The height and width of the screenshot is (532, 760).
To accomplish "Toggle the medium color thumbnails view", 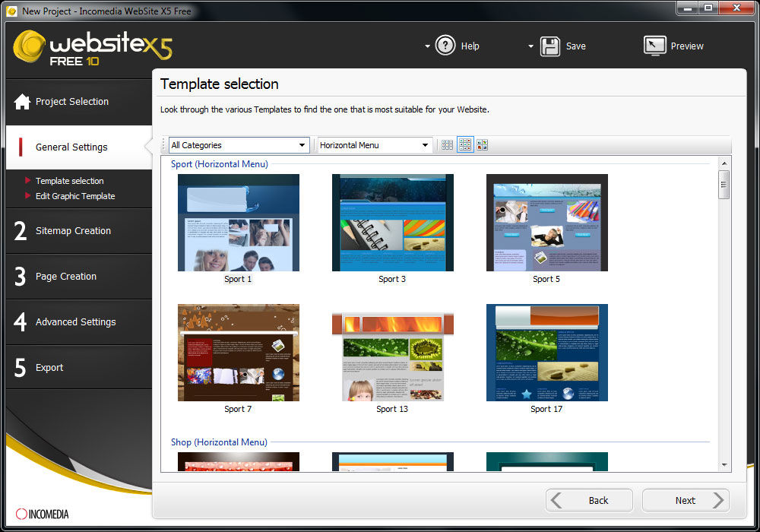I will click(x=465, y=145).
